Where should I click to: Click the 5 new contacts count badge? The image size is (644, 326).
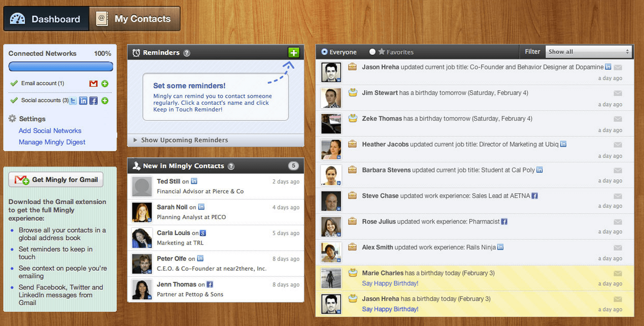(293, 166)
